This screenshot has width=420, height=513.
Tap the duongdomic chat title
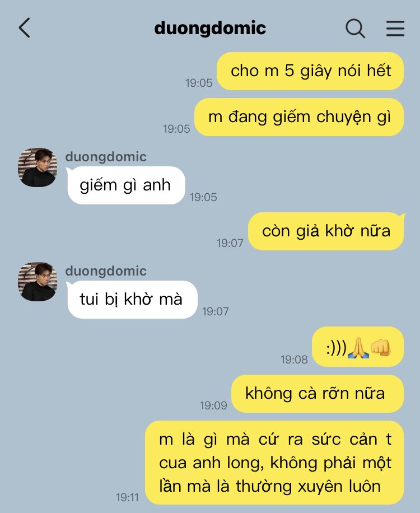click(x=210, y=28)
